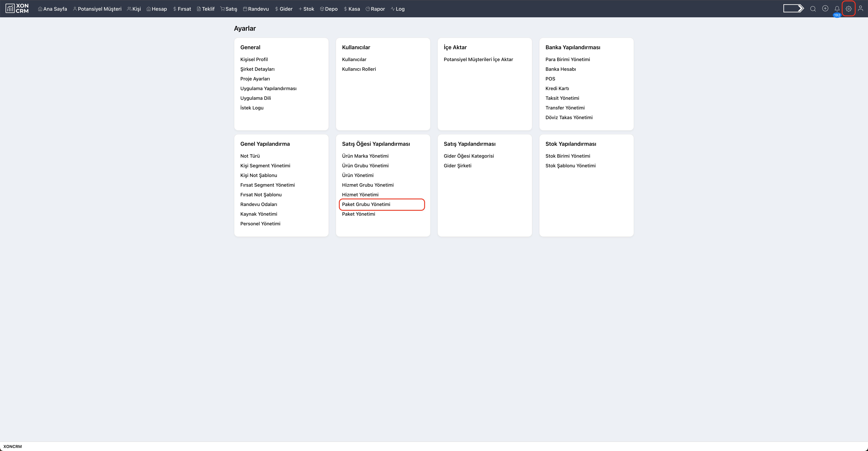Screen dimensions: 868x451
Task: Open Banka Hesabı link
Action: (561, 69)
